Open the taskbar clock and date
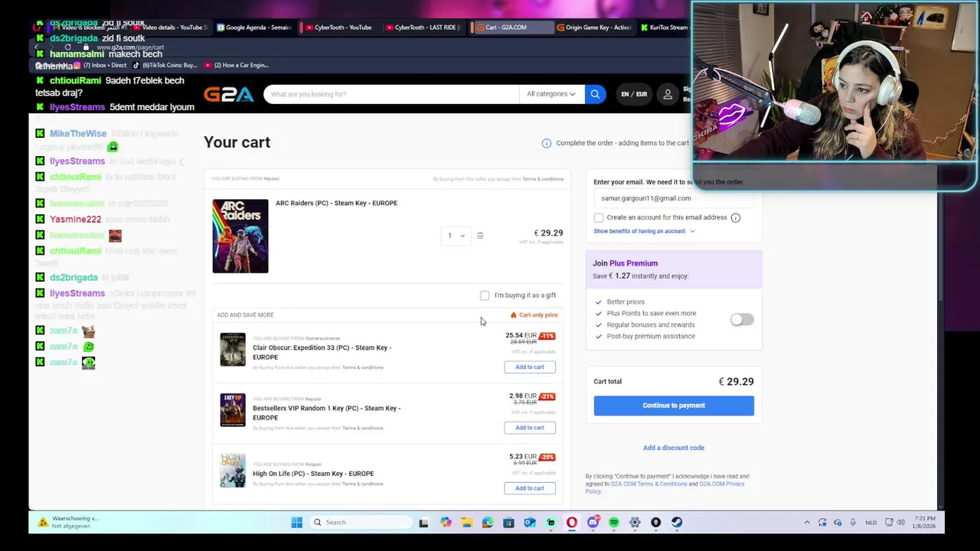 point(925,523)
